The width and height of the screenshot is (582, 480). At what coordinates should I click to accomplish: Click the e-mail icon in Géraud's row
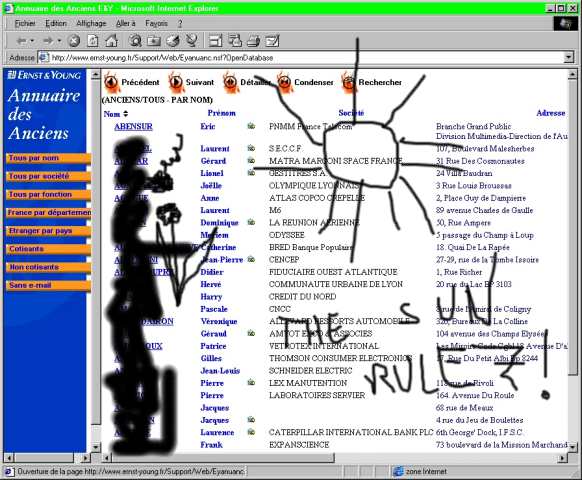pos(251,333)
